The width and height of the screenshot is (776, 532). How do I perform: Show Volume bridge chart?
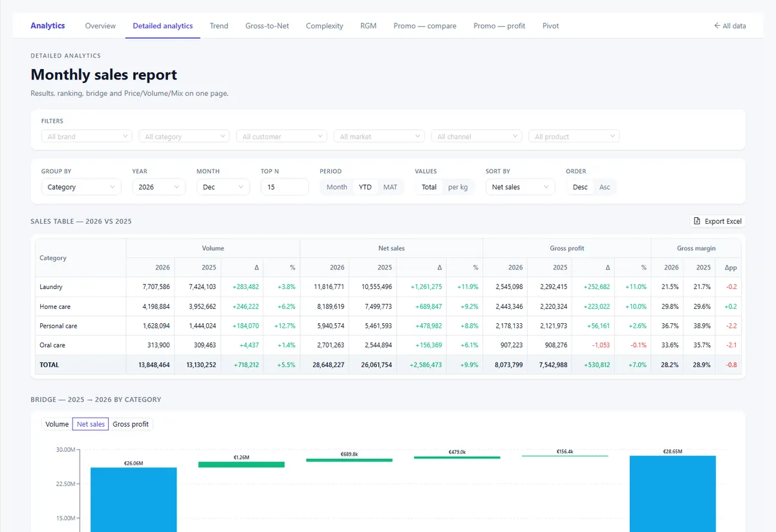(x=57, y=424)
